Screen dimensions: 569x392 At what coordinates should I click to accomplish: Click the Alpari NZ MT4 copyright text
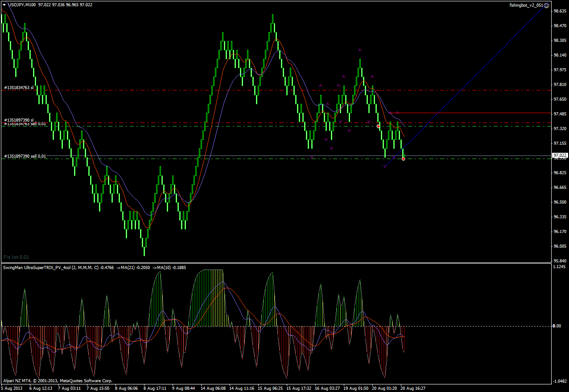click(x=58, y=381)
